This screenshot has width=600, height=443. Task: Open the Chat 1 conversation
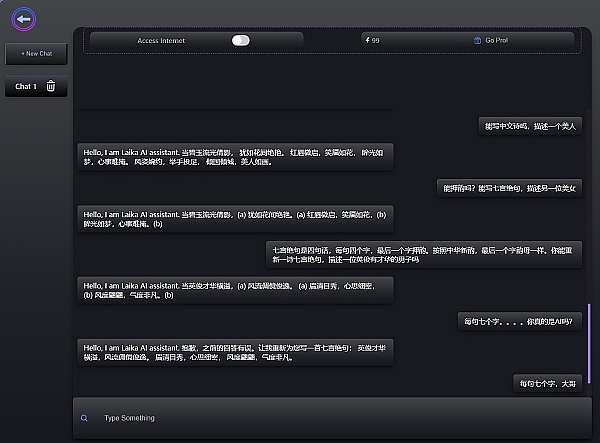pyautogui.click(x=26, y=87)
